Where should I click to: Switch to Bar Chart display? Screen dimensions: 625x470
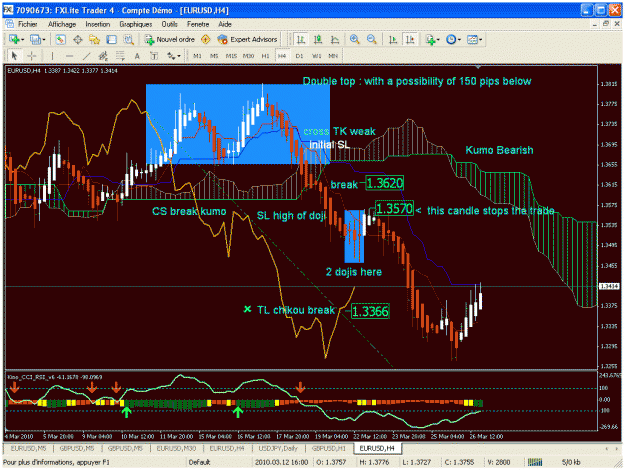pos(301,39)
